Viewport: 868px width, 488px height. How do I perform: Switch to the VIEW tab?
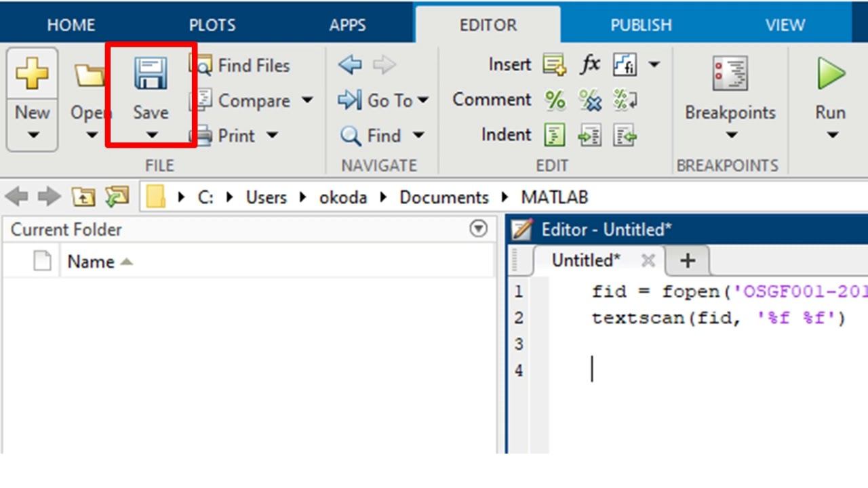[785, 25]
